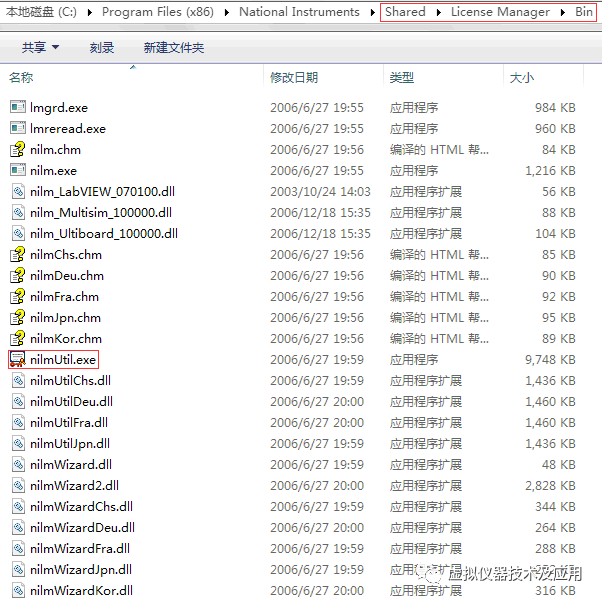
Task: Select the nilmWizardFra.dll file icon
Action: [18, 548]
